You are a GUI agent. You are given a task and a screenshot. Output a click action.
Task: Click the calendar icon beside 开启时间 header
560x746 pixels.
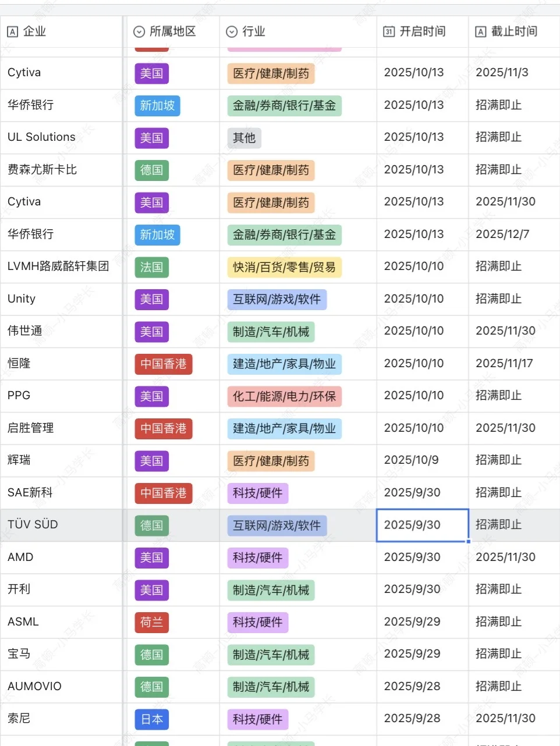[389, 32]
